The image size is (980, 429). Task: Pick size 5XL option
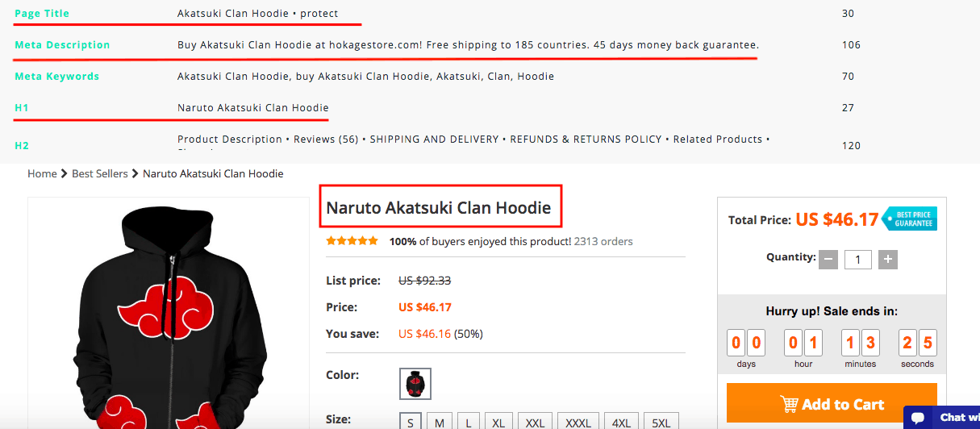pyautogui.click(x=661, y=422)
